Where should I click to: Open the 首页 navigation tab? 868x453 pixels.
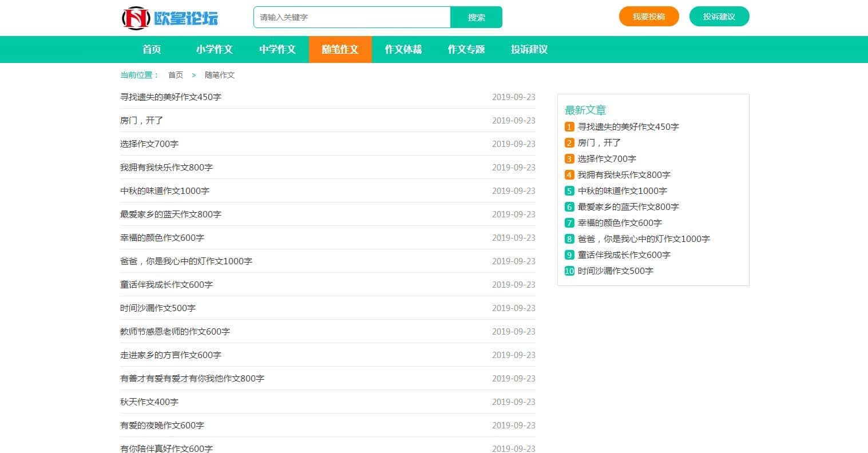pyautogui.click(x=152, y=49)
